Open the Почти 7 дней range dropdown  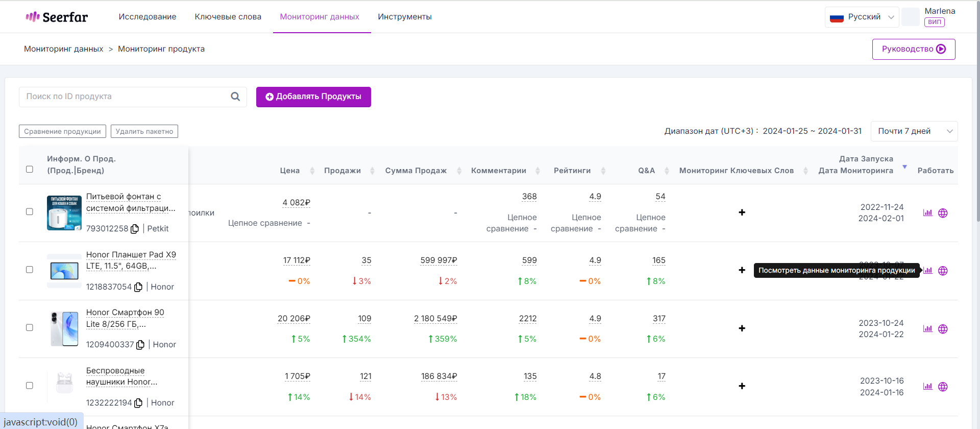click(x=914, y=131)
